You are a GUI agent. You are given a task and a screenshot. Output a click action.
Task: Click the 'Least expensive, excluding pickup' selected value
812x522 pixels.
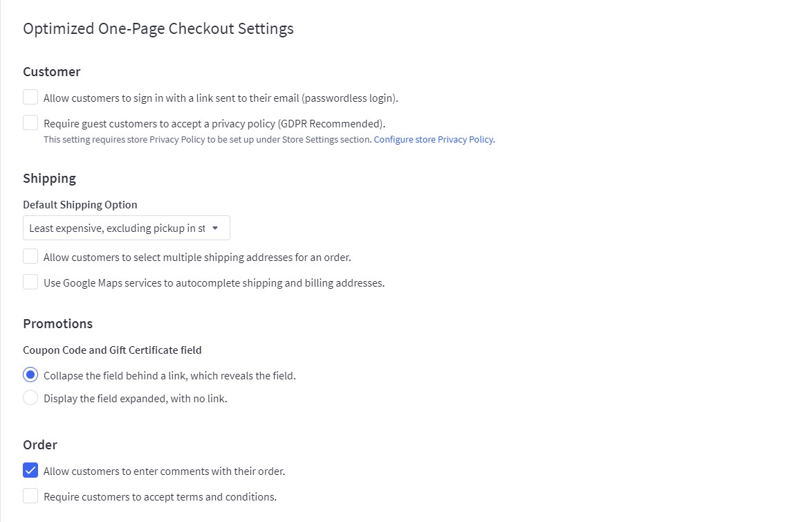117,228
